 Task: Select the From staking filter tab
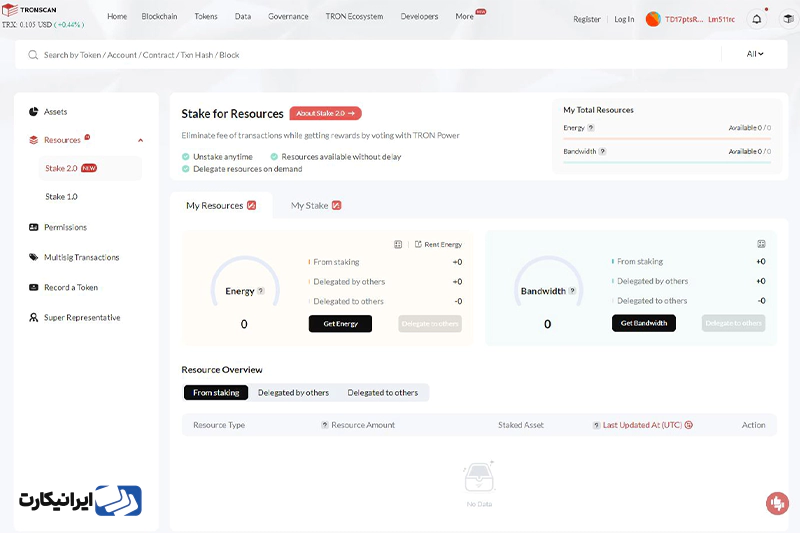(x=216, y=392)
